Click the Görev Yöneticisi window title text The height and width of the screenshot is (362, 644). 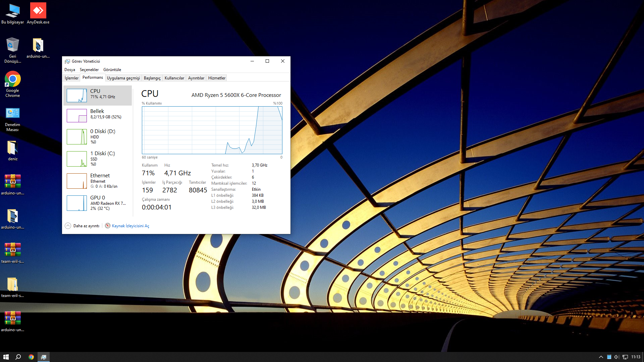click(x=86, y=61)
